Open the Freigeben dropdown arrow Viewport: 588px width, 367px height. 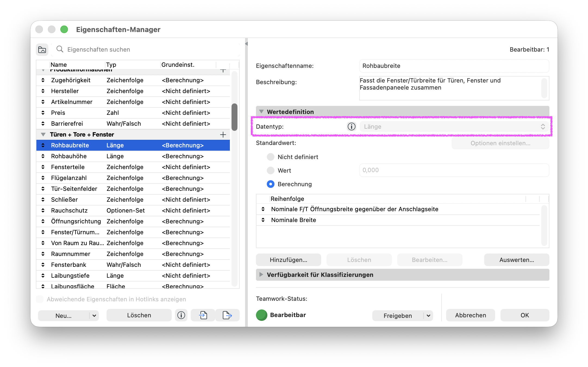point(429,316)
